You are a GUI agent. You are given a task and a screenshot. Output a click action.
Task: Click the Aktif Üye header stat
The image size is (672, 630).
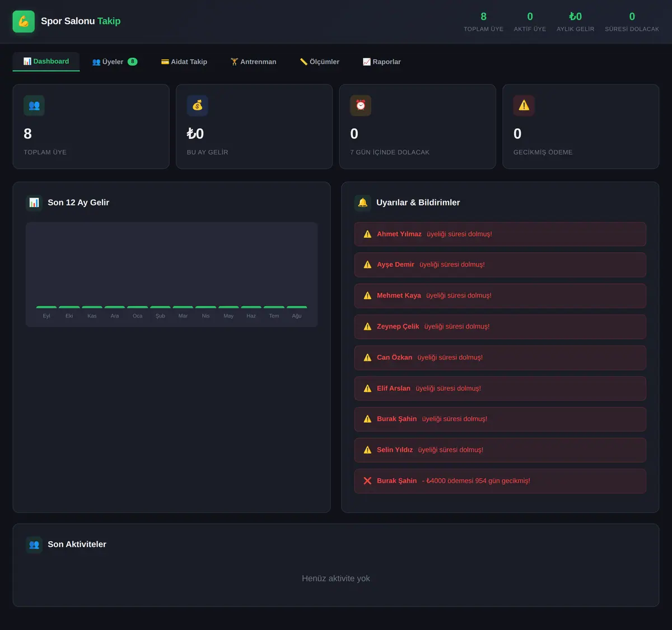click(x=530, y=21)
